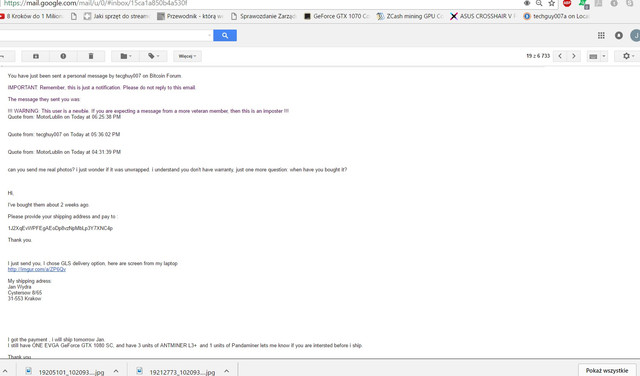640x376 pixels.
Task: Open bookmark ZCash mining GPU
Action: click(x=410, y=16)
